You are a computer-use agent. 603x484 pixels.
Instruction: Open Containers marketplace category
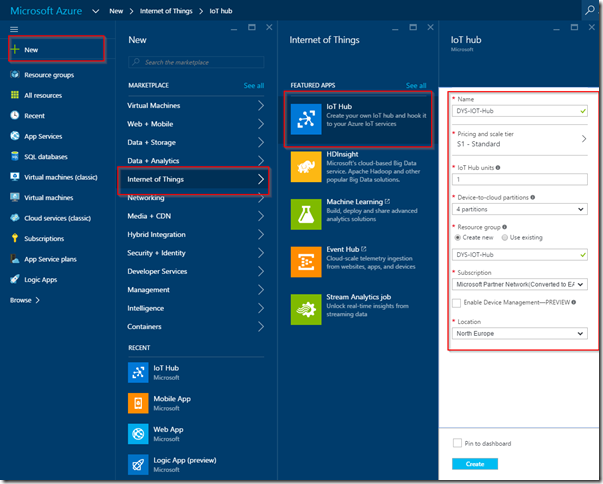pos(196,327)
